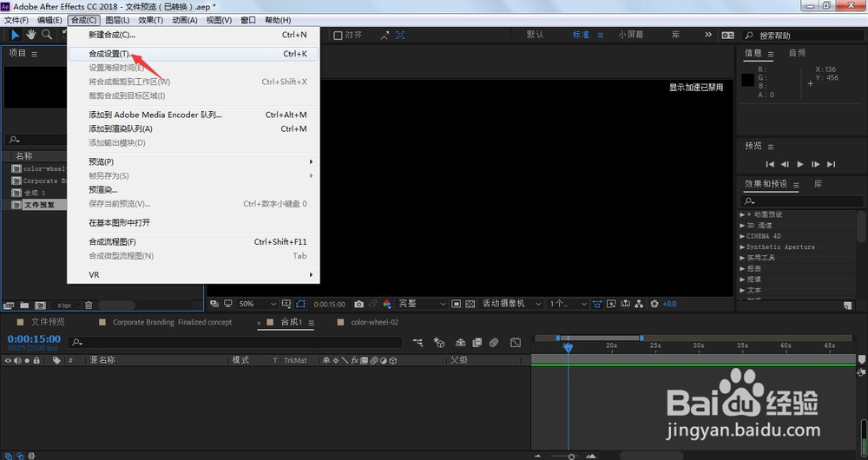The height and width of the screenshot is (460, 868).
Task: Open the 活动摄像机 camera view dropdown
Action: (x=511, y=304)
